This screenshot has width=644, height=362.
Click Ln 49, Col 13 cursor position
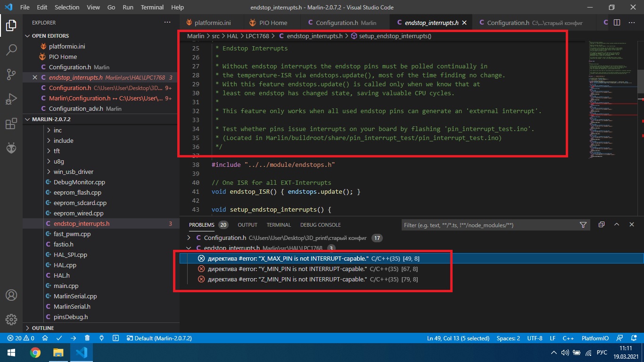click(x=458, y=338)
